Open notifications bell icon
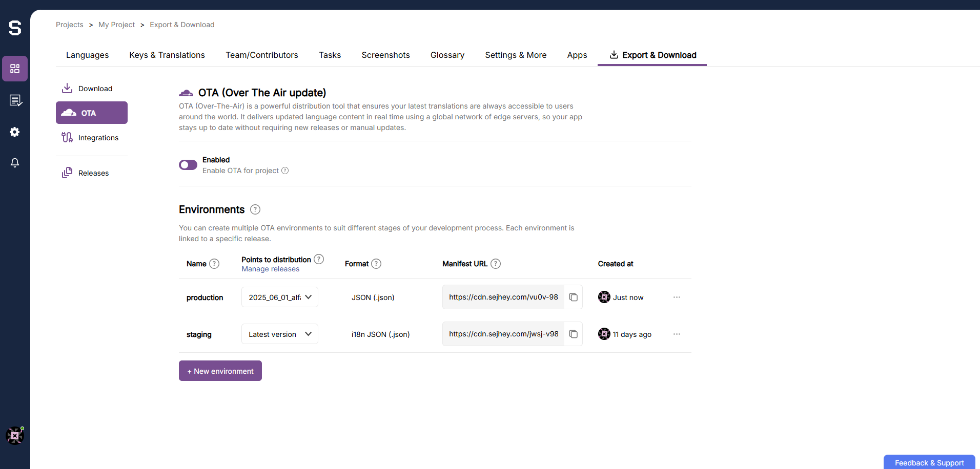The width and height of the screenshot is (980, 469). point(15,163)
